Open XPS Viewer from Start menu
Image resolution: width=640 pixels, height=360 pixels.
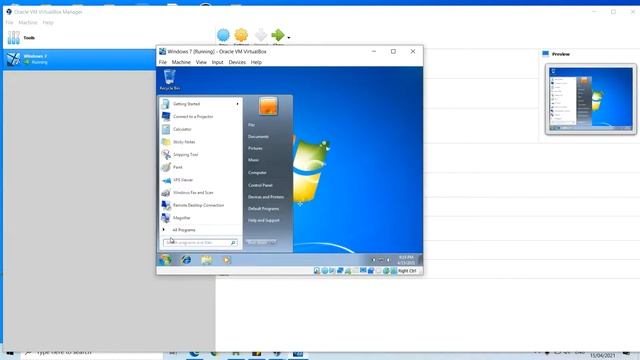pos(200,180)
